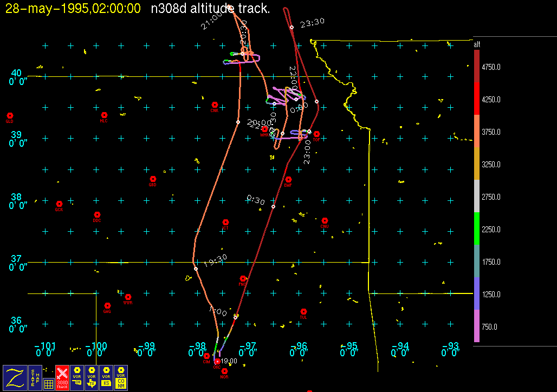Click the 21:00 track time label
The image size is (557, 392).
pyautogui.click(x=211, y=20)
